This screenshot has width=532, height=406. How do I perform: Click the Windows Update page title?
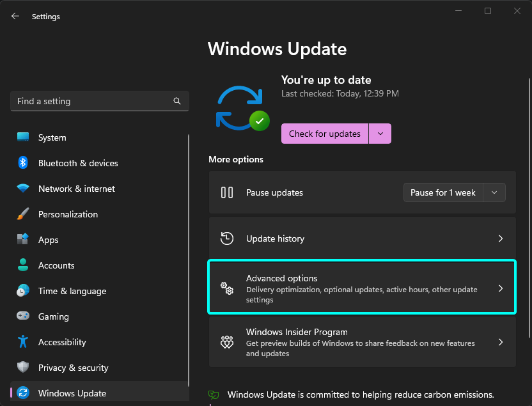point(278,49)
